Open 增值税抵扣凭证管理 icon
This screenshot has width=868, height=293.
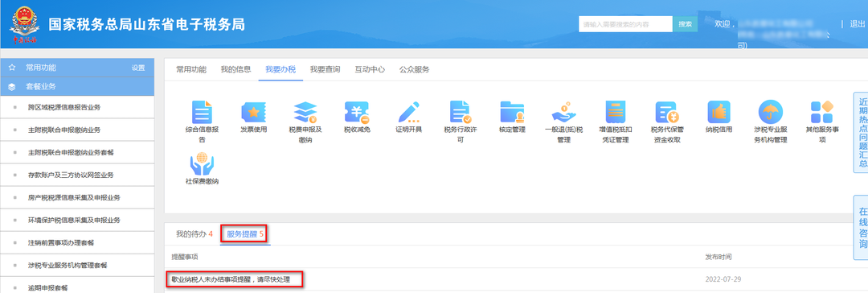pos(615,112)
